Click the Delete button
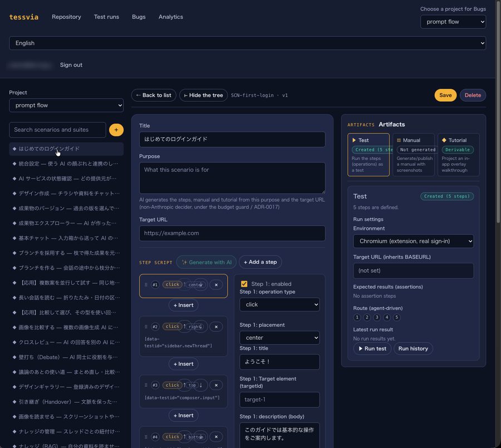 point(473,95)
